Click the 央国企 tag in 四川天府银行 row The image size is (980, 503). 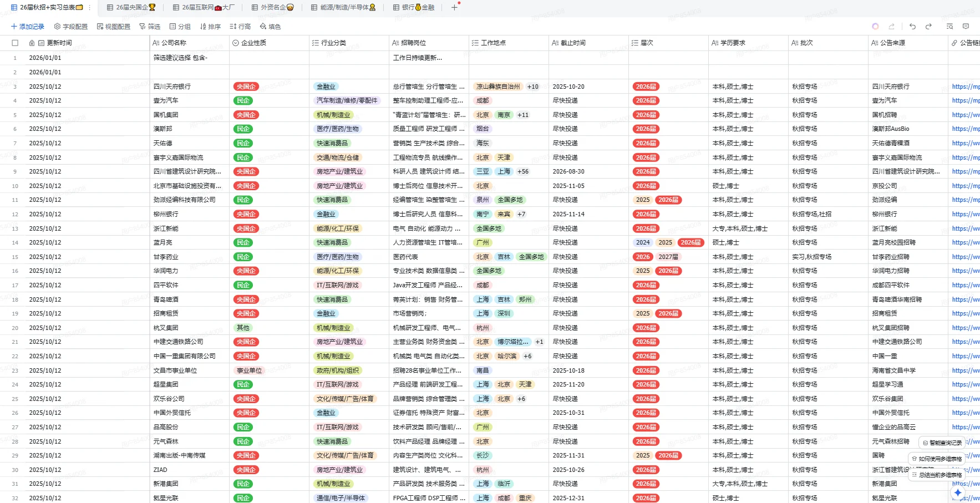[x=246, y=87]
